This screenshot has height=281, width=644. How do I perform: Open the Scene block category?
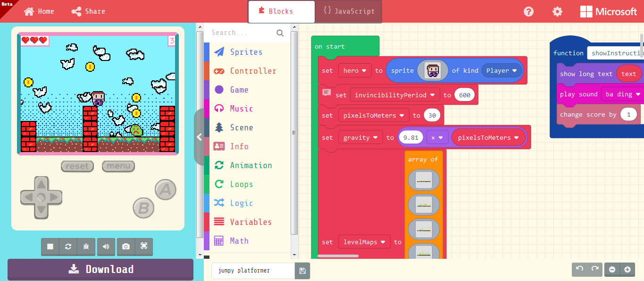point(247,128)
